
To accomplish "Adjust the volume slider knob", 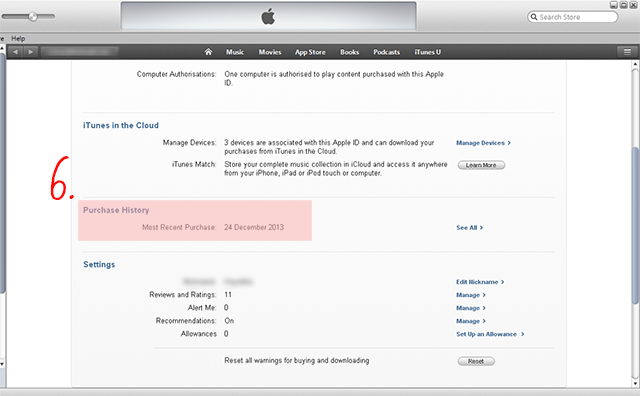I will (33, 17).
